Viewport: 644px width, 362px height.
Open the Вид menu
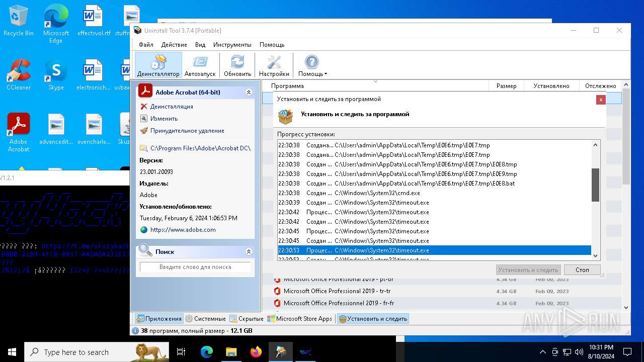[200, 45]
